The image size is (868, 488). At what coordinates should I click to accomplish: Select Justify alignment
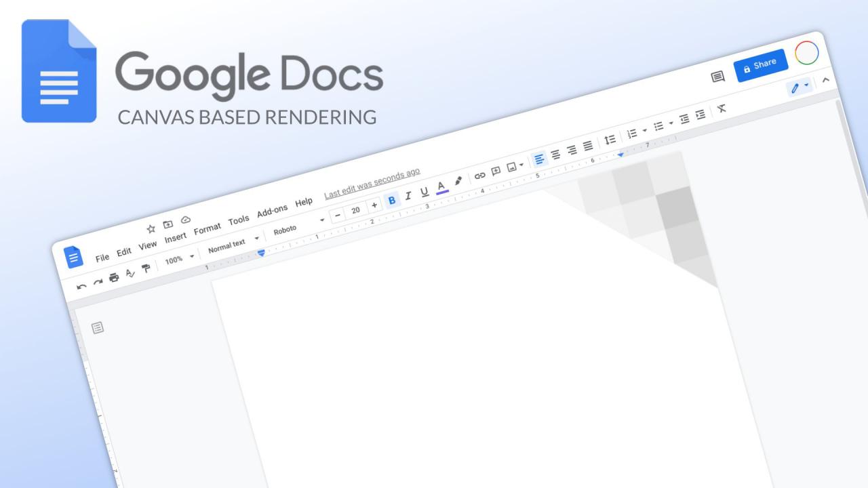tap(587, 146)
